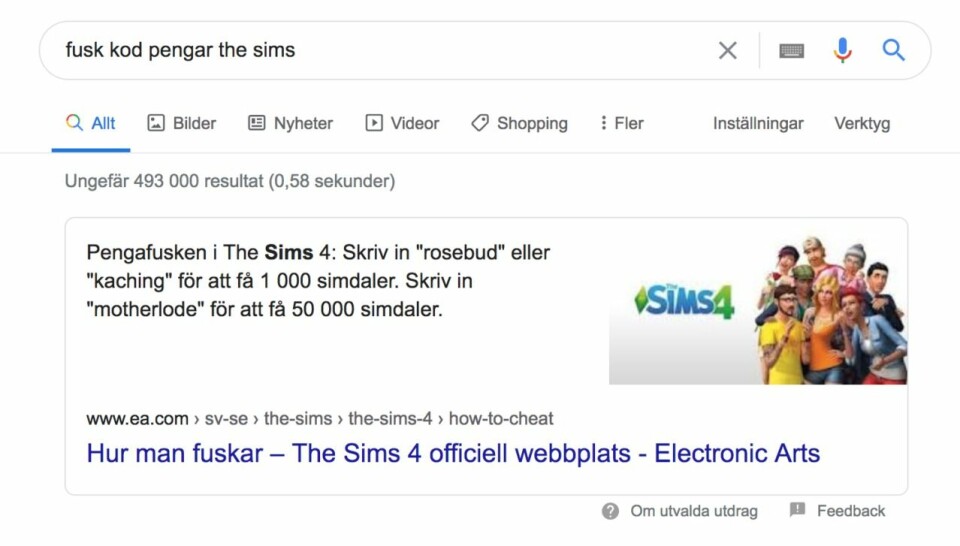Click inside the search text field
The image size is (960, 546).
coord(380,50)
